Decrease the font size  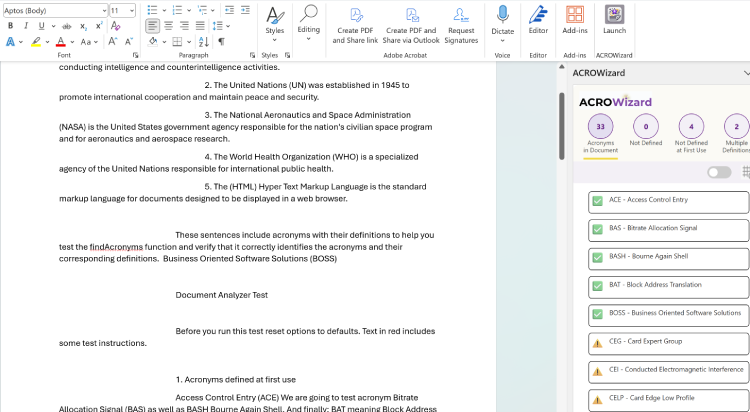129,42
